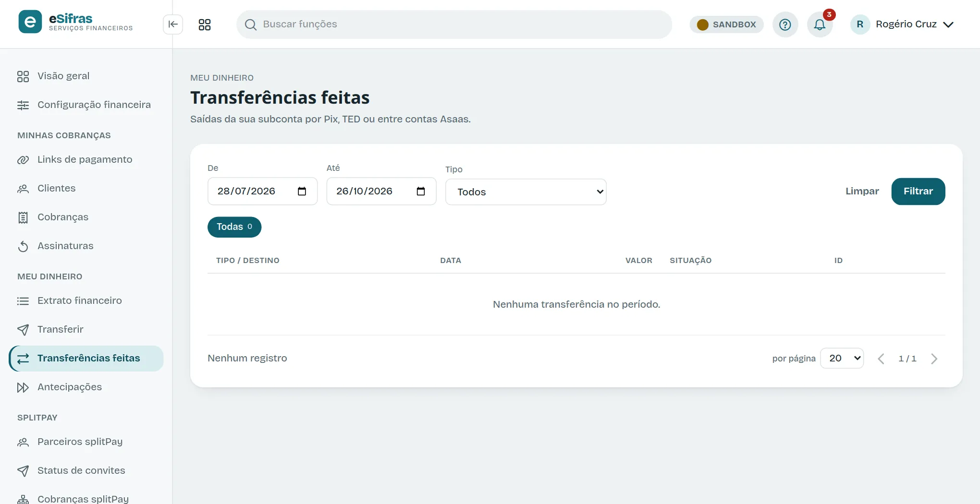Click the VALOR column header
This screenshot has height=504, width=980.
coord(638,261)
